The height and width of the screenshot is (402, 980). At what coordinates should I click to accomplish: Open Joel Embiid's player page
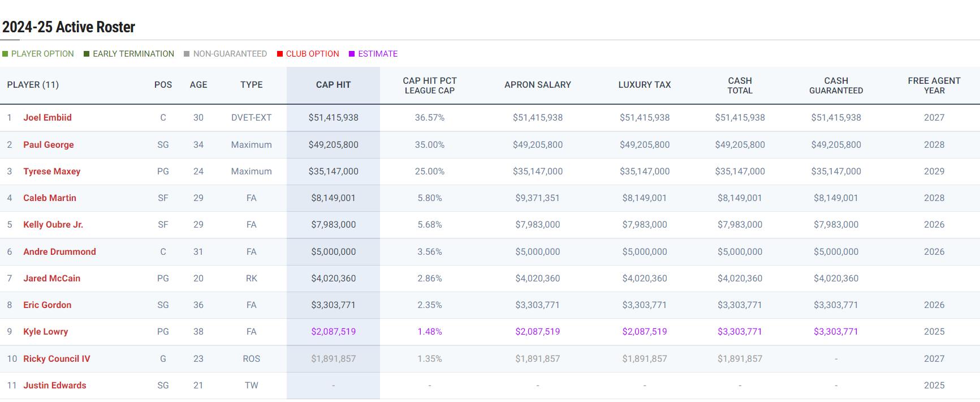48,118
